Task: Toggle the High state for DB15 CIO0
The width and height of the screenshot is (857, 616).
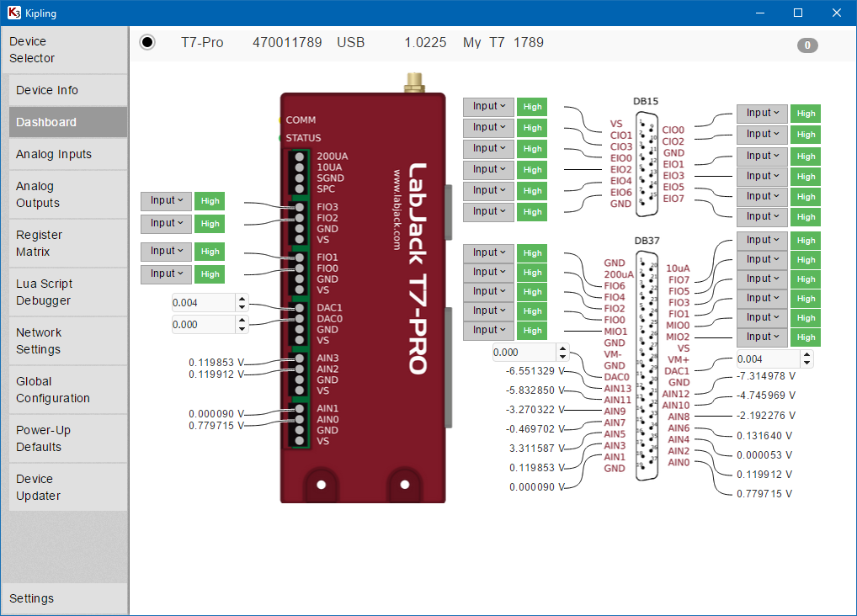Action: pos(806,114)
